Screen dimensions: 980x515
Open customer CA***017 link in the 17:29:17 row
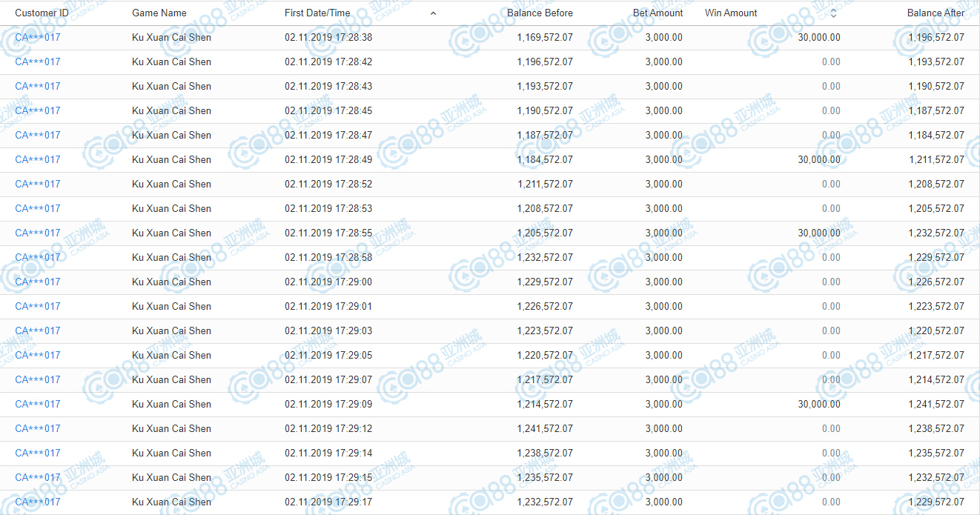(x=38, y=502)
